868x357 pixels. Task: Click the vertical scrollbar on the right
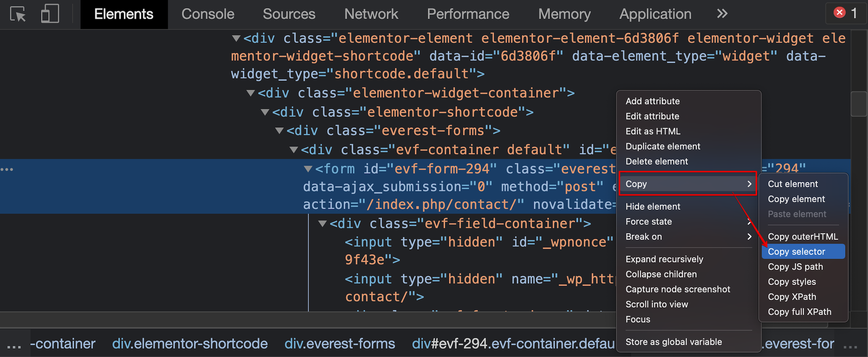point(859,103)
